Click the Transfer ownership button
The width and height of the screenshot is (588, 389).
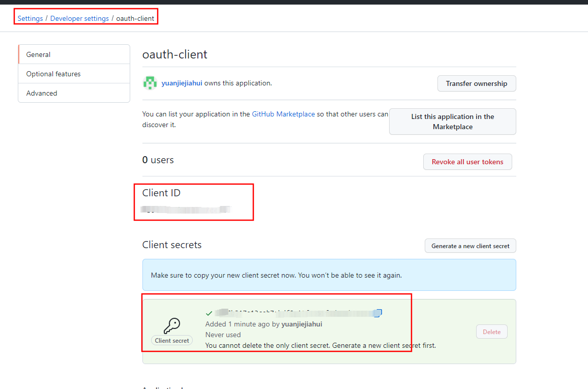coord(477,83)
